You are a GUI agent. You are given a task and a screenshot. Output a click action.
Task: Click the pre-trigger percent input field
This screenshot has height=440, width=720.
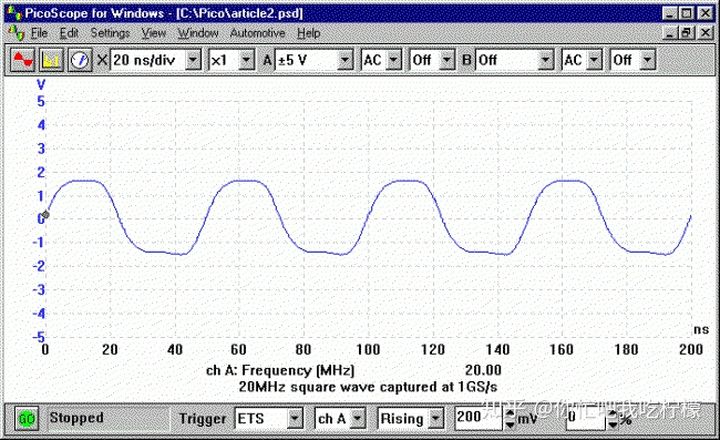[x=586, y=418]
